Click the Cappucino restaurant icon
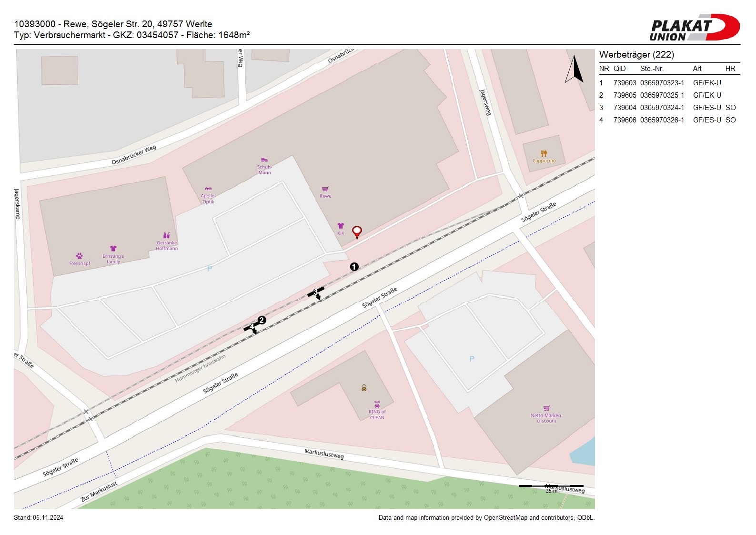This screenshot has width=756, height=535. point(544,153)
